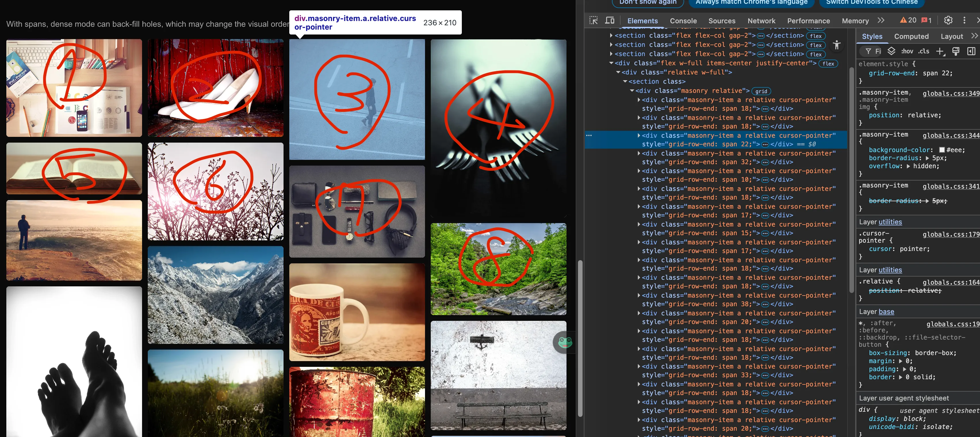980x437 pixels.
Task: Toggle the :hov element state panel
Action: 907,51
